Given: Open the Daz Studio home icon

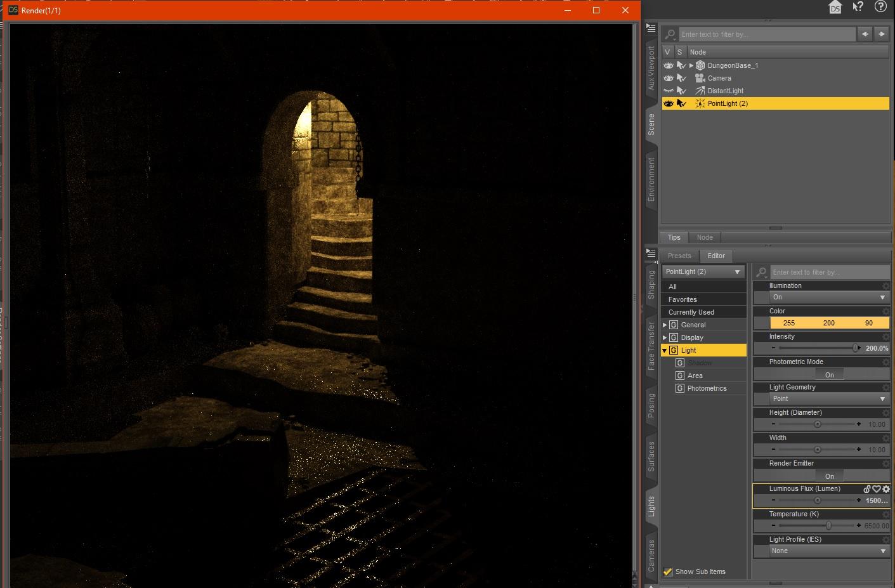Looking at the screenshot, I should (x=835, y=7).
